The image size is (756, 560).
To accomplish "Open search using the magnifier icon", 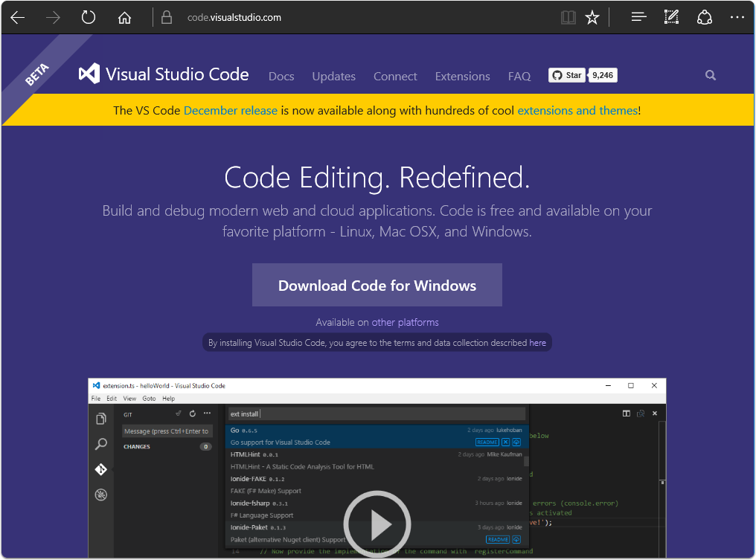I will (x=710, y=75).
